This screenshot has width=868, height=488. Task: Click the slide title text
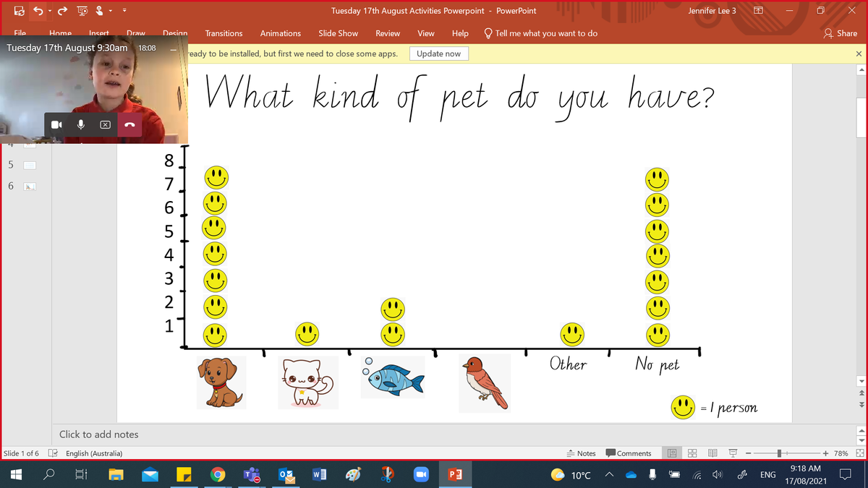coord(459,97)
